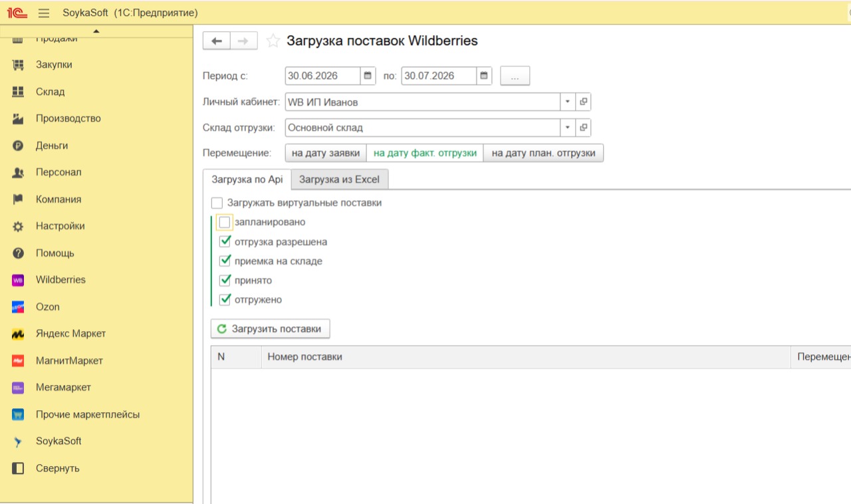The width and height of the screenshot is (851, 504).
Task: Select на дату факт. отгрузки option
Action: pos(425,153)
